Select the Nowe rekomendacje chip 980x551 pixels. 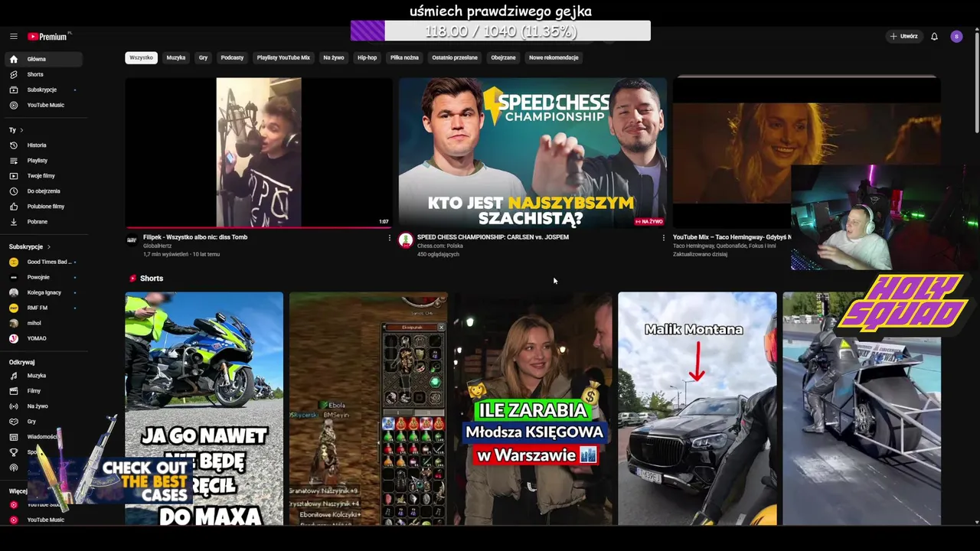point(554,57)
